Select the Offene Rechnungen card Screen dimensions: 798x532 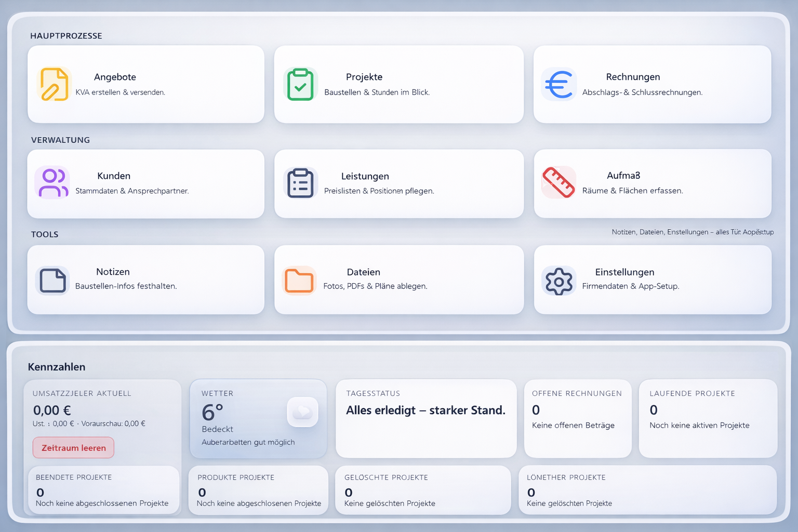[x=577, y=419]
